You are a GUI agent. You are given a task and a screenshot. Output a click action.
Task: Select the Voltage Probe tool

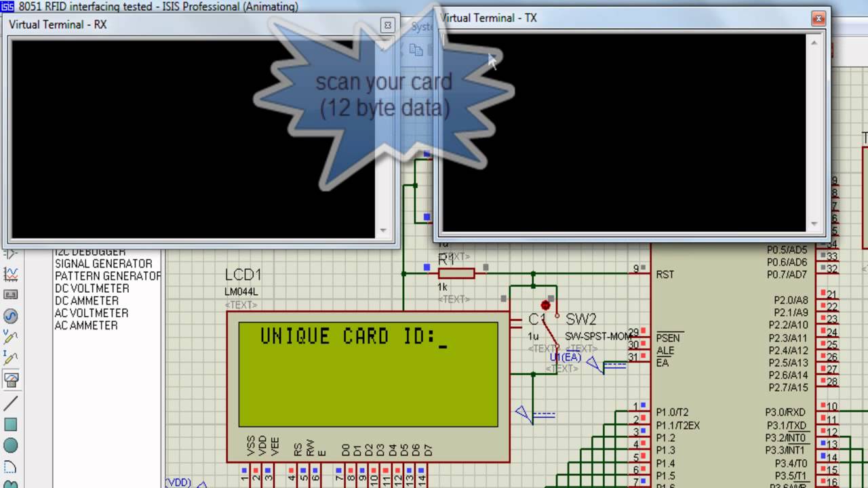[x=10, y=337]
